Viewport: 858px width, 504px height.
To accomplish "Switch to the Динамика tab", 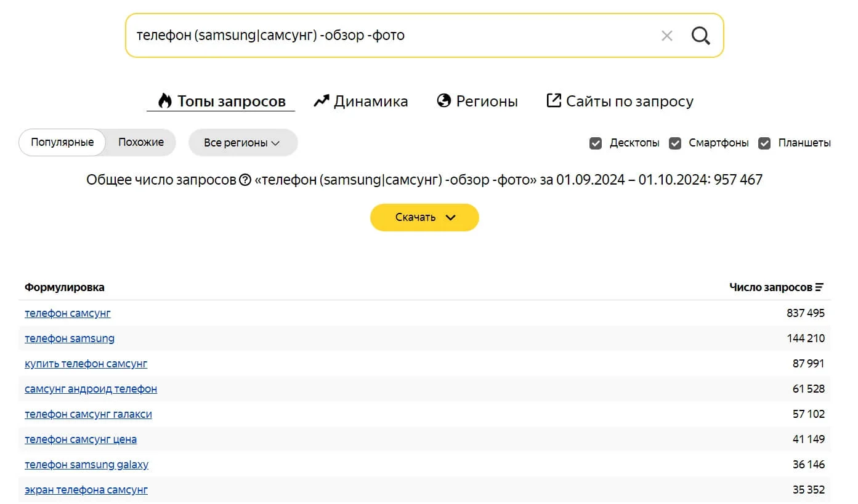I will (361, 101).
